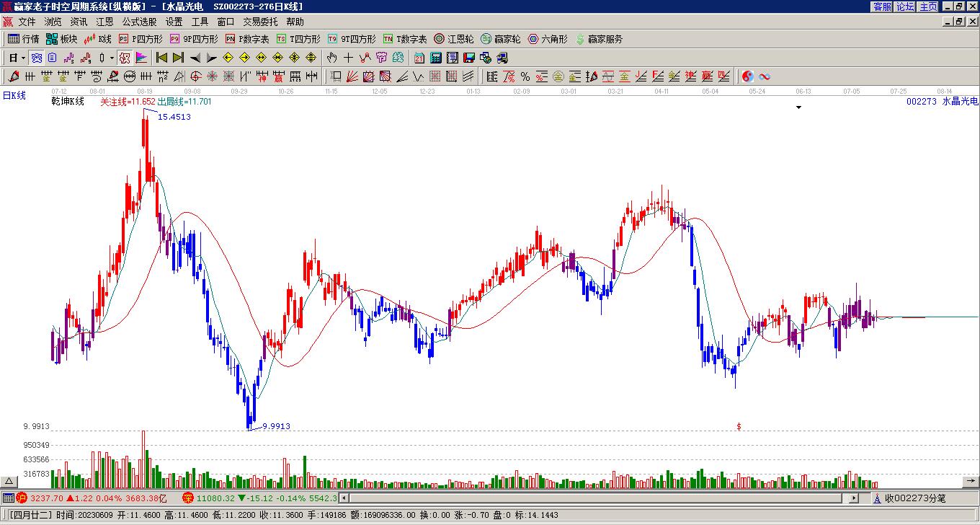The height and width of the screenshot is (525, 980).
Task: Open the P数字表 tool
Action: click(x=247, y=39)
